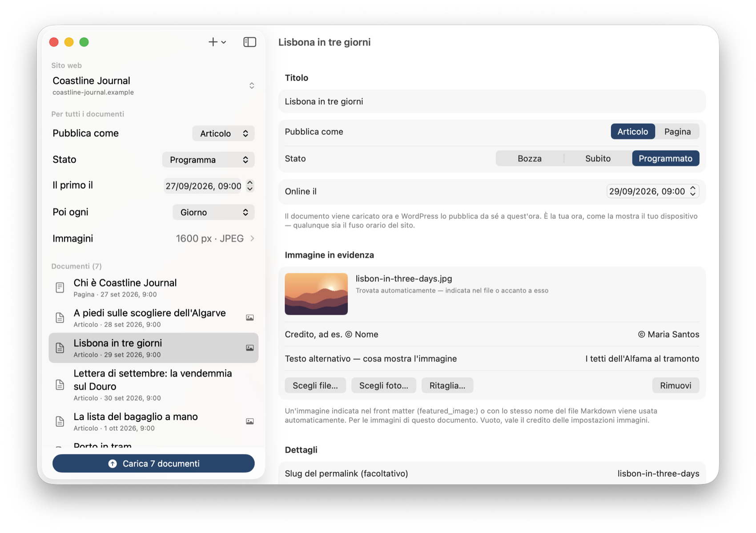Click image indicator on La lista del bagaglio row
The image size is (756, 533).
[x=250, y=421]
